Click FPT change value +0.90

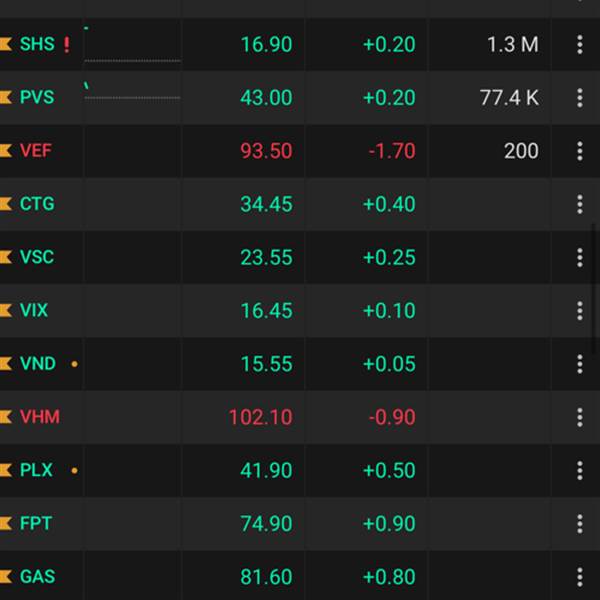click(x=389, y=524)
